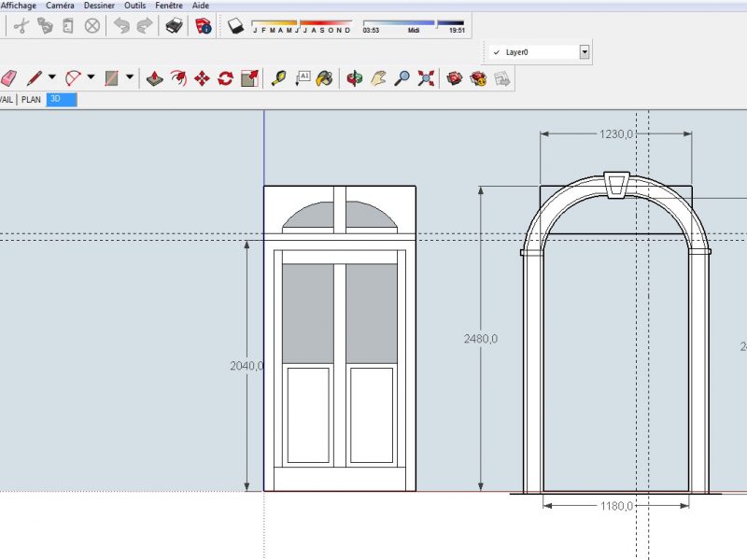Click the 19:51 sunset time label
This screenshot has height=560, width=747.
457,31
